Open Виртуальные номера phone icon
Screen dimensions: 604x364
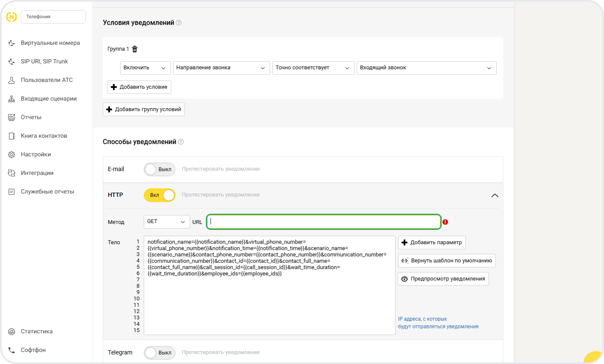point(11,43)
